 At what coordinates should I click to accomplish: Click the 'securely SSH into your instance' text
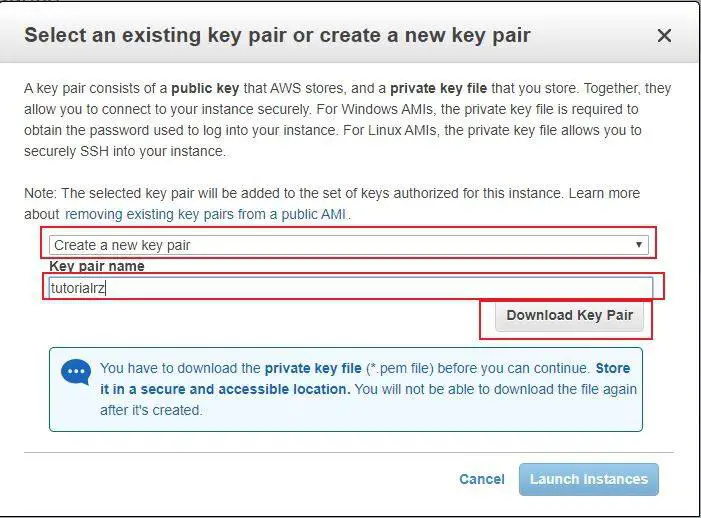click(125, 151)
